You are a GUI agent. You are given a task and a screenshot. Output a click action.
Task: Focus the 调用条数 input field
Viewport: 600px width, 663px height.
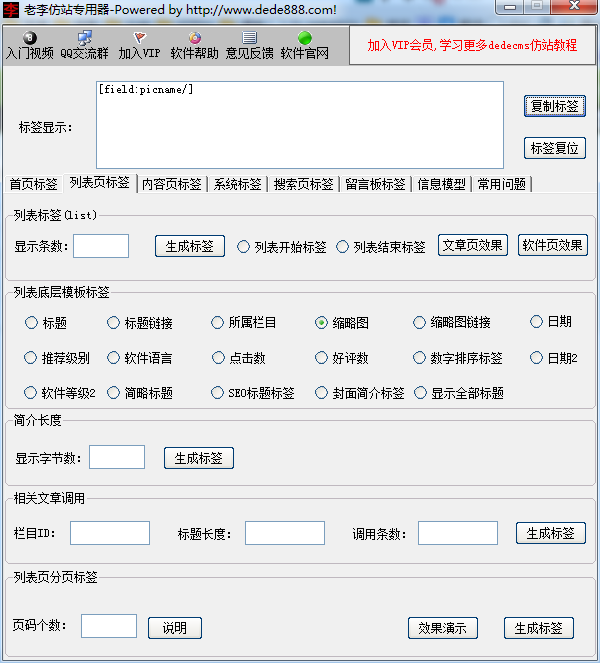coord(458,533)
